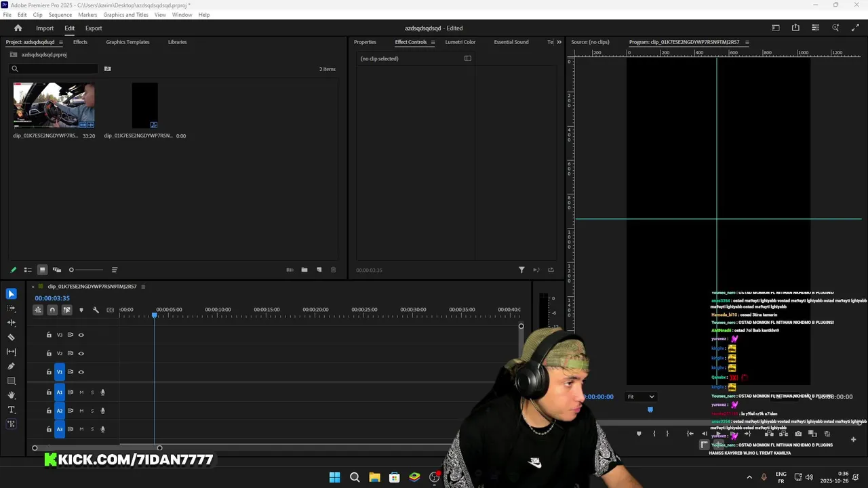
Task: Click Automate to Sequence icon
Action: click(290, 270)
